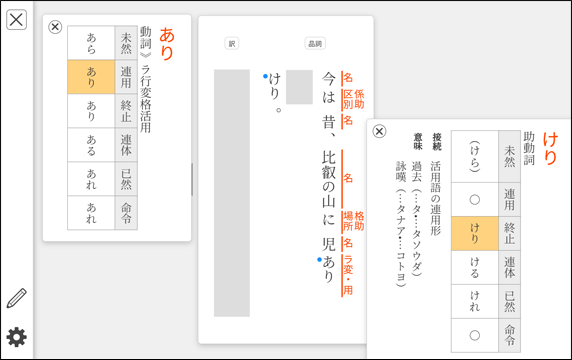This screenshot has height=360, width=572.
Task: Reveal the large gray hidden translation block
Action: pos(232,193)
